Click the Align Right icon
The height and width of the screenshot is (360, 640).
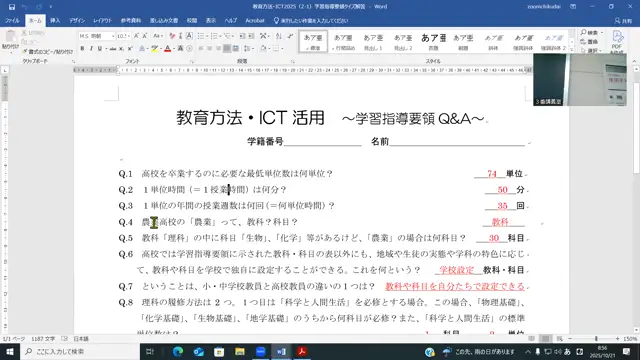(218, 49)
